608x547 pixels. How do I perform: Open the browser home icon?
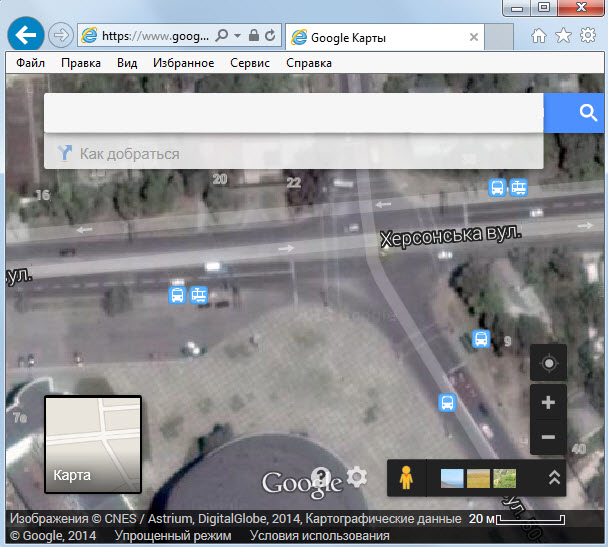539,36
